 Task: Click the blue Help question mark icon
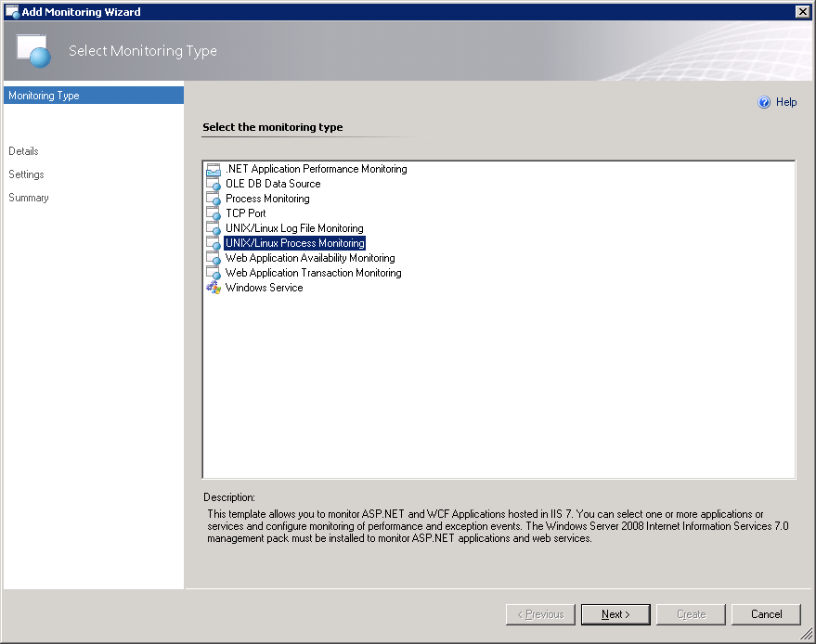coord(764,103)
